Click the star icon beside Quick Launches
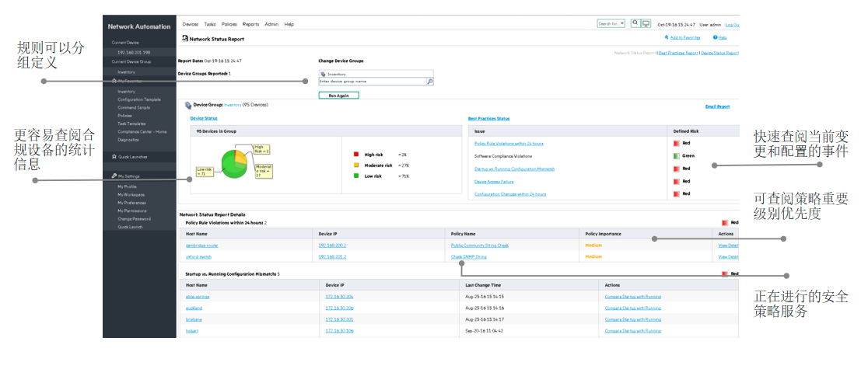The image size is (868, 376). pos(114,157)
